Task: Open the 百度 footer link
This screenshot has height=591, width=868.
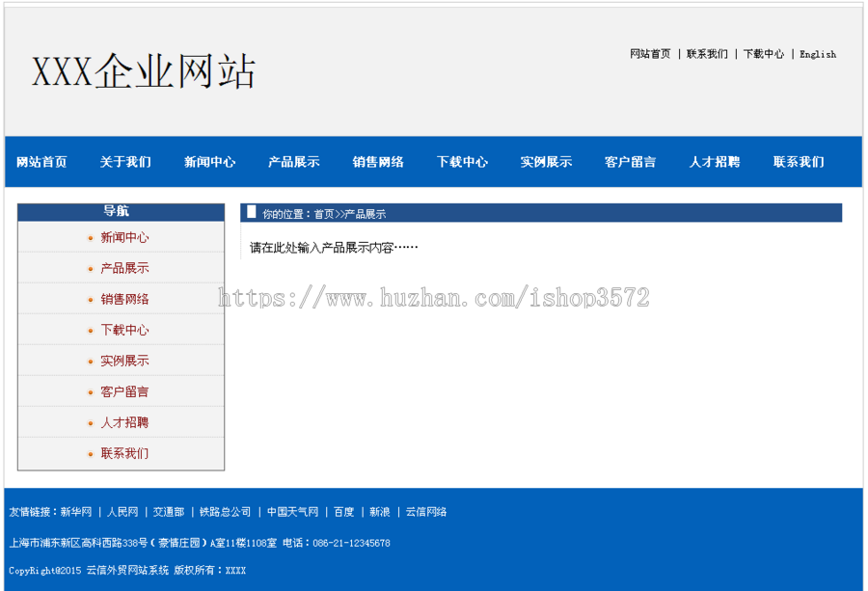Action: 343,512
